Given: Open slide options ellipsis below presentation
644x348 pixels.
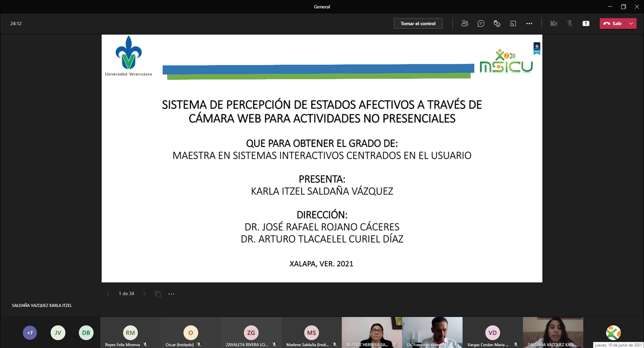Looking at the screenshot, I should [171, 294].
